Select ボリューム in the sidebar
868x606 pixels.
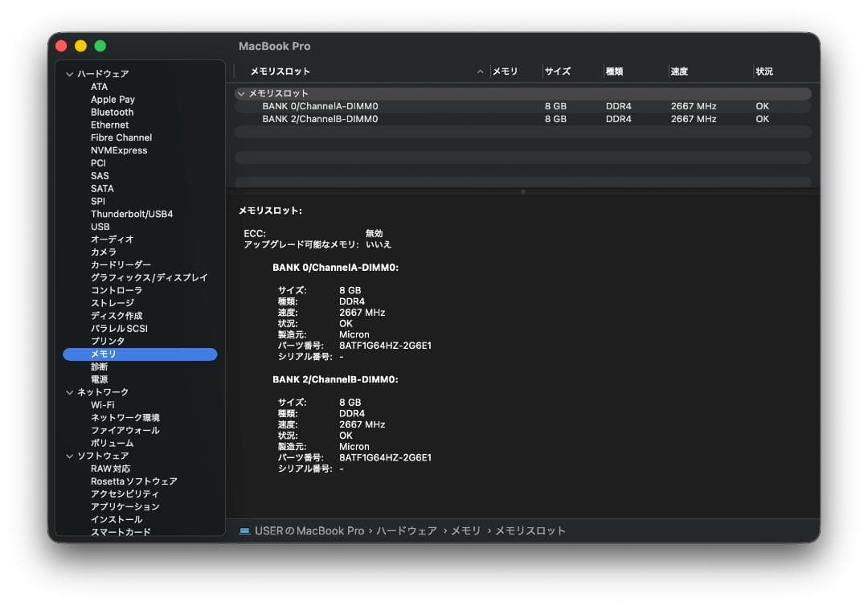pyautogui.click(x=112, y=444)
